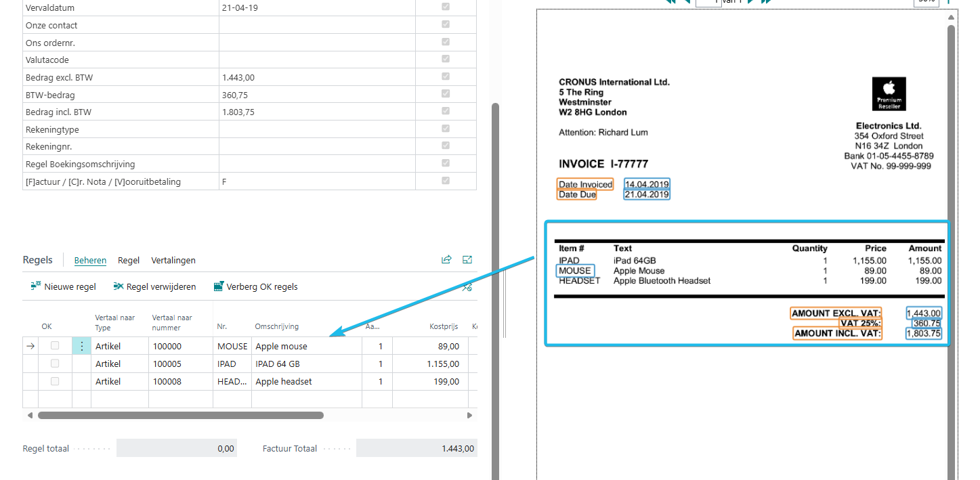Open the Vertaal naar Type cell for the headset line

(119, 381)
